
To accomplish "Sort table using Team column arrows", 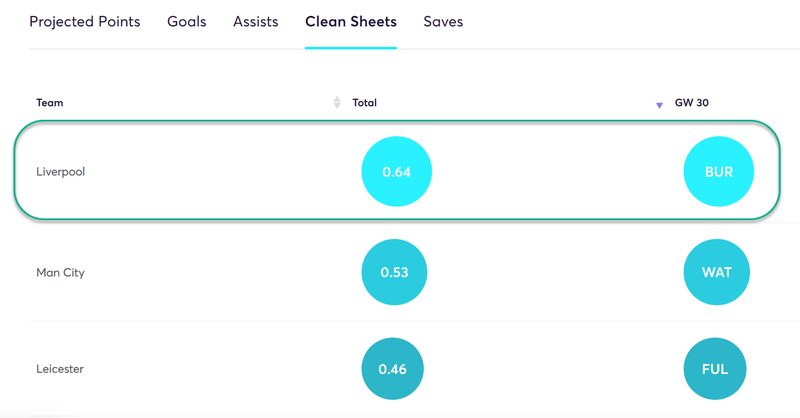I will 337,103.
